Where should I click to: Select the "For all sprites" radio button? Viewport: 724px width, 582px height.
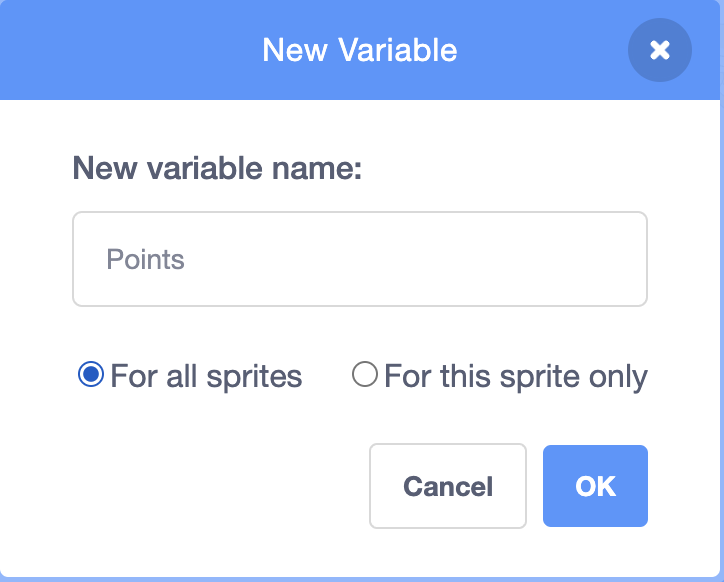point(91,376)
